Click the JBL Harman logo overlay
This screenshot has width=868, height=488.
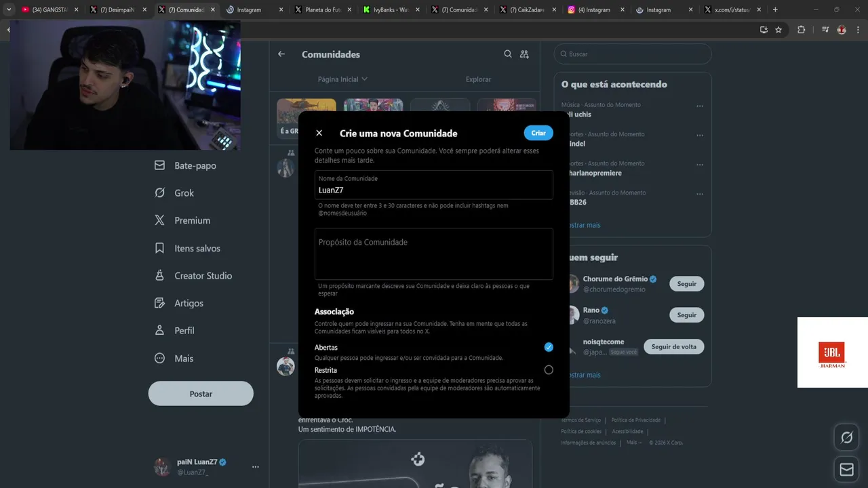coord(833,352)
